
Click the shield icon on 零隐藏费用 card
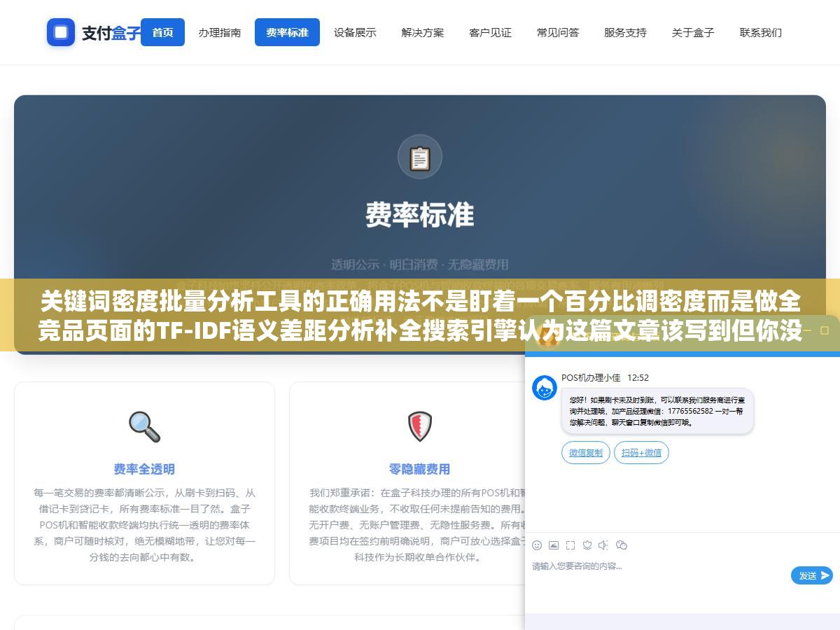(420, 426)
